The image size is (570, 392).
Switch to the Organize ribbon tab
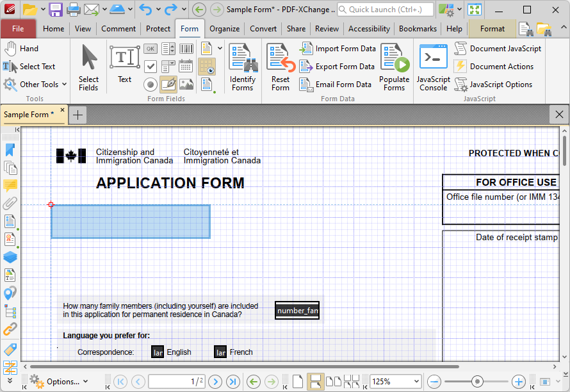(x=224, y=29)
